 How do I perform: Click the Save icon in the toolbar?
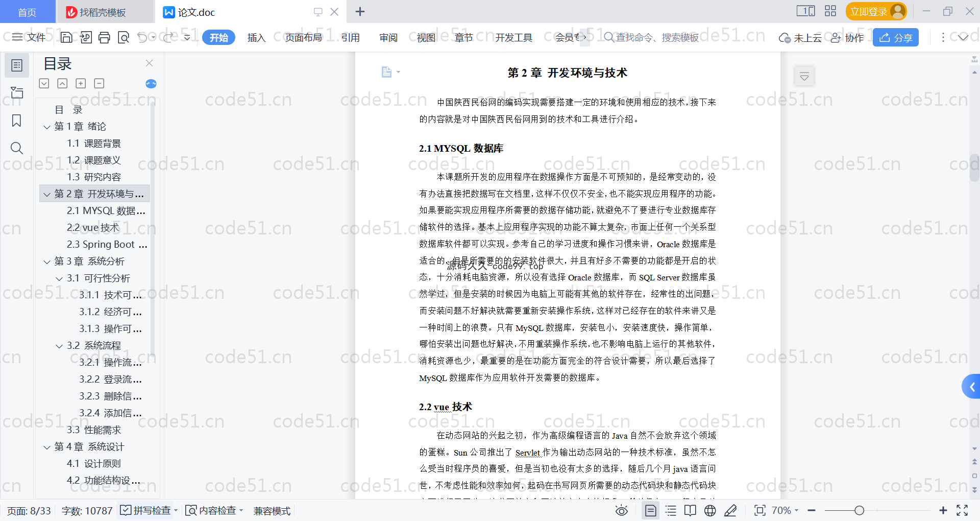[66, 37]
